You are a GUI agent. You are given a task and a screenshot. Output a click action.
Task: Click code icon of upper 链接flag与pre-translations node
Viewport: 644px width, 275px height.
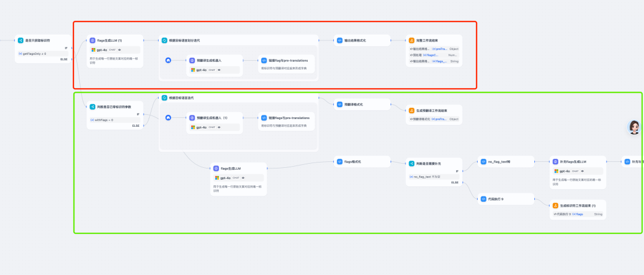pyautogui.click(x=264, y=60)
